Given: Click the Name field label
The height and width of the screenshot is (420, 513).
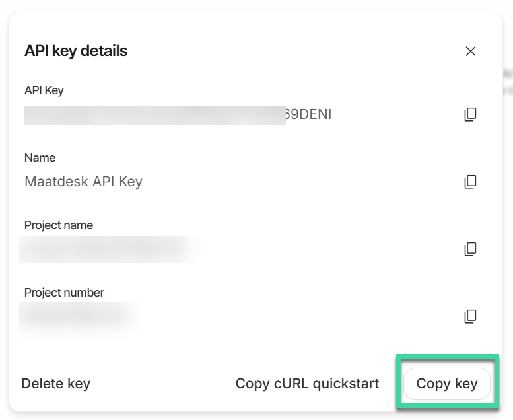Looking at the screenshot, I should (40, 158).
